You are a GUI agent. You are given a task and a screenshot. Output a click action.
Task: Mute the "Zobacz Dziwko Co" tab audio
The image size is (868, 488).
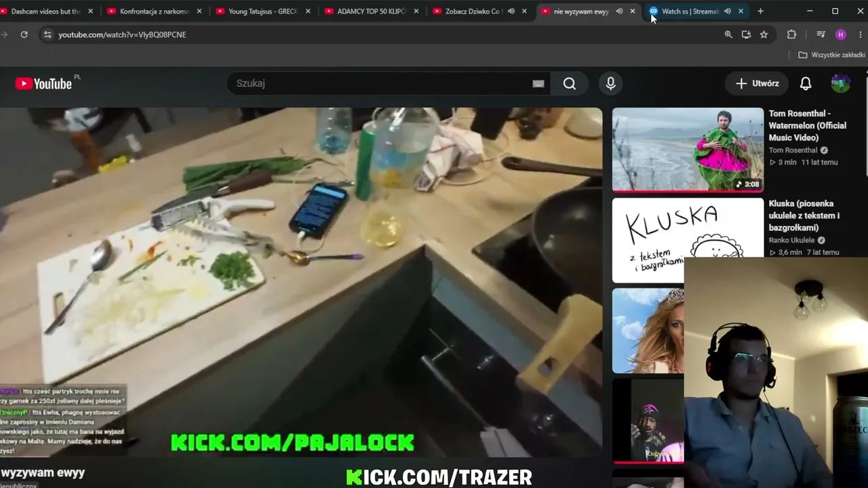click(511, 11)
